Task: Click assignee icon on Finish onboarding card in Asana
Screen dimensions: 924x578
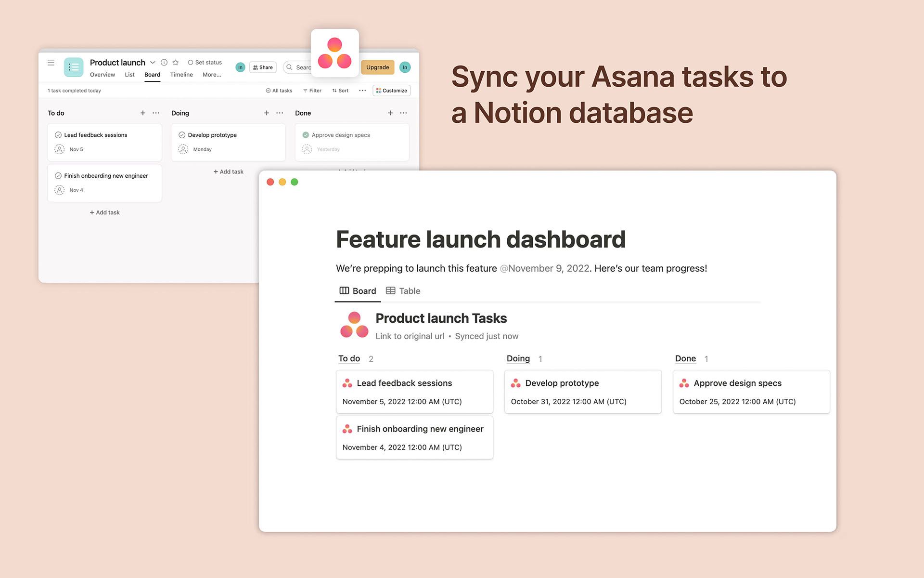Action: [60, 190]
